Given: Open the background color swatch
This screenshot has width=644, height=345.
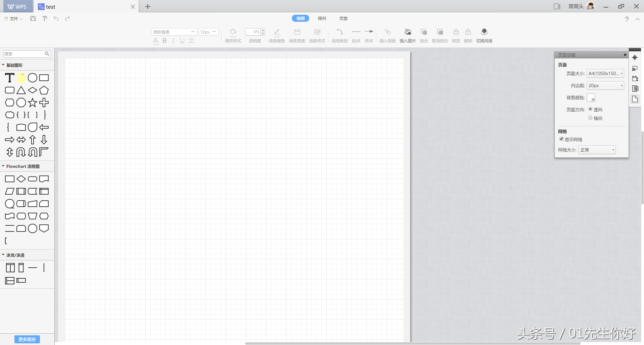Looking at the screenshot, I should tap(591, 97).
